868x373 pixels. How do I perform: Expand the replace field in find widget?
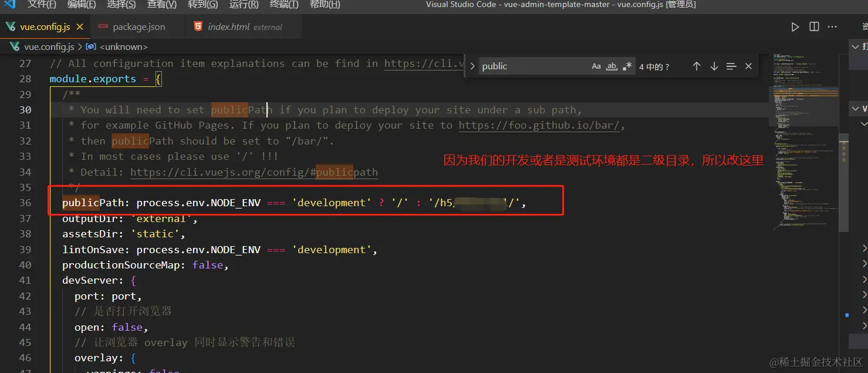coord(472,66)
